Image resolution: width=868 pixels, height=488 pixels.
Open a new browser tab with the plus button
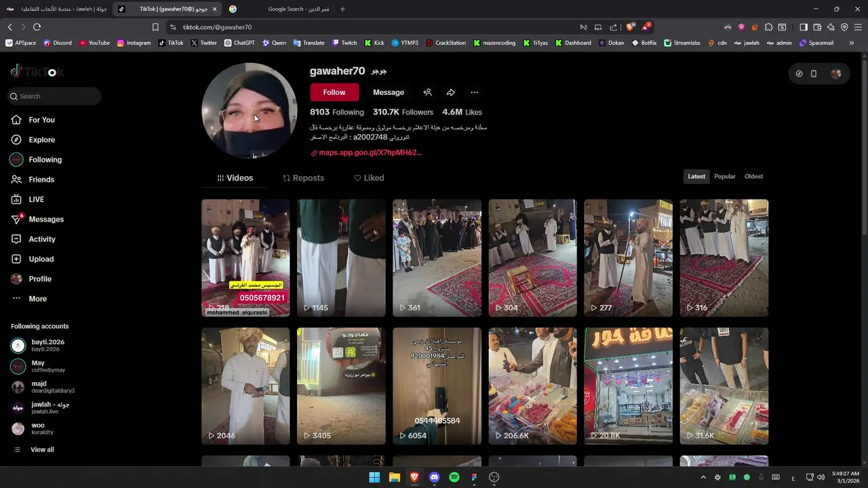[x=342, y=9]
